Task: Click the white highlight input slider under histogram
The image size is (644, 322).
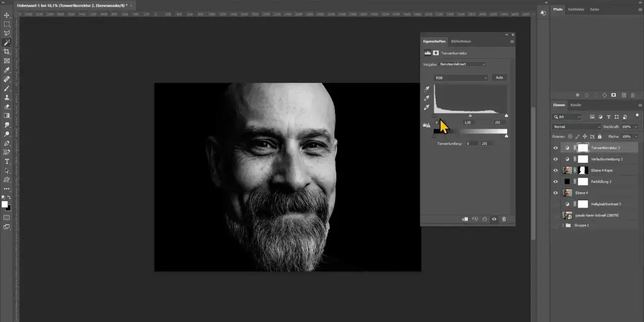Action: pyautogui.click(x=506, y=116)
